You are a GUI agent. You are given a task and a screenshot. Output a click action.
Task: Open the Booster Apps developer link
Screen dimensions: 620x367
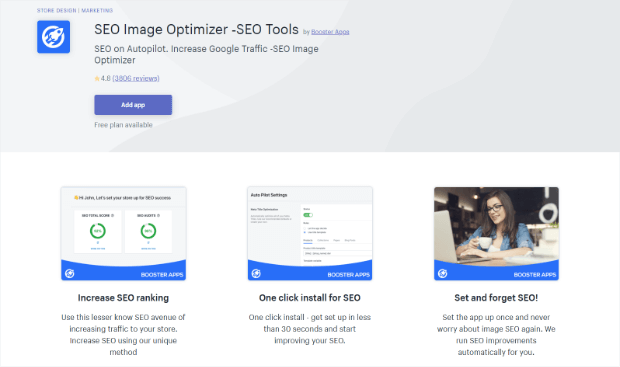330,32
